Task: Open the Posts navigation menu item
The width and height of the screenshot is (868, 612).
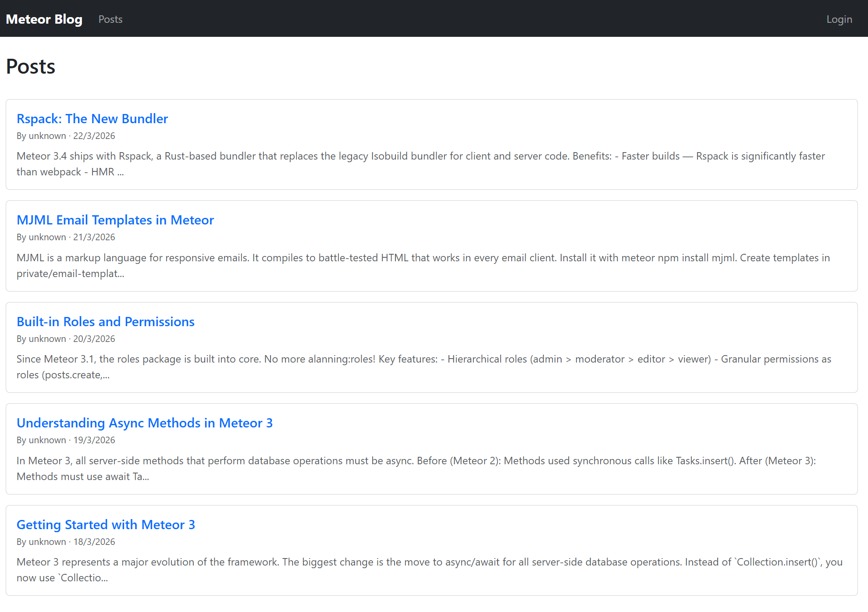Action: 110,19
